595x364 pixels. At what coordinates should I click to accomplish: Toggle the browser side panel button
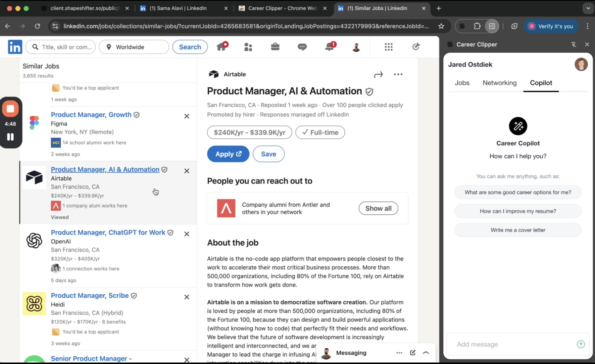click(x=492, y=26)
